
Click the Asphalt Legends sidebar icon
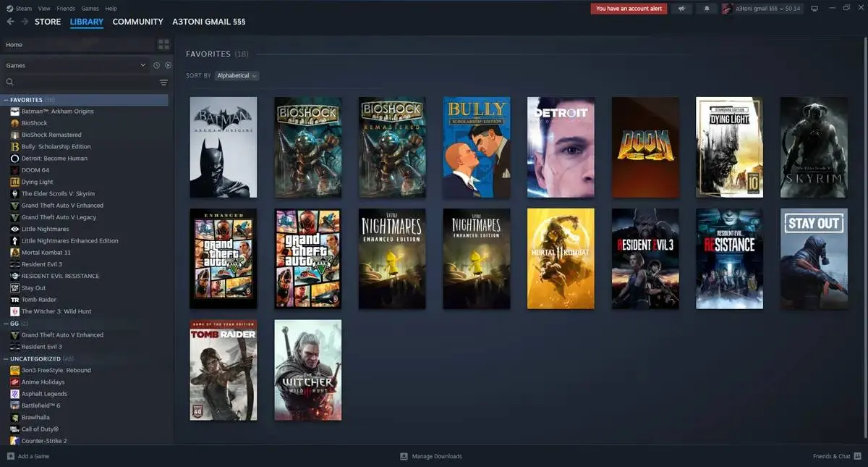pos(15,394)
